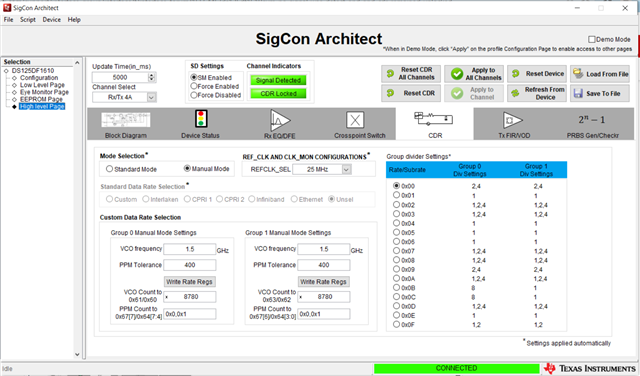
Task: Click the Save To File button
Action: [x=600, y=93]
